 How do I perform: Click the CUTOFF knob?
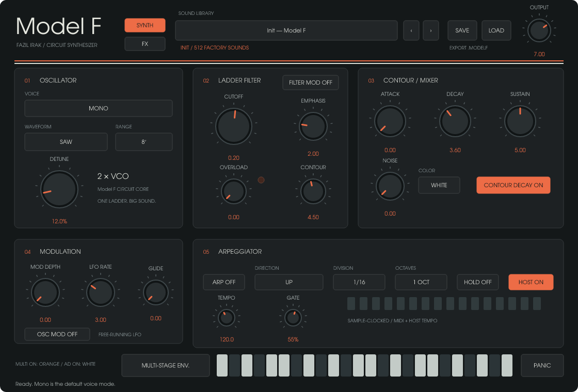(234, 126)
